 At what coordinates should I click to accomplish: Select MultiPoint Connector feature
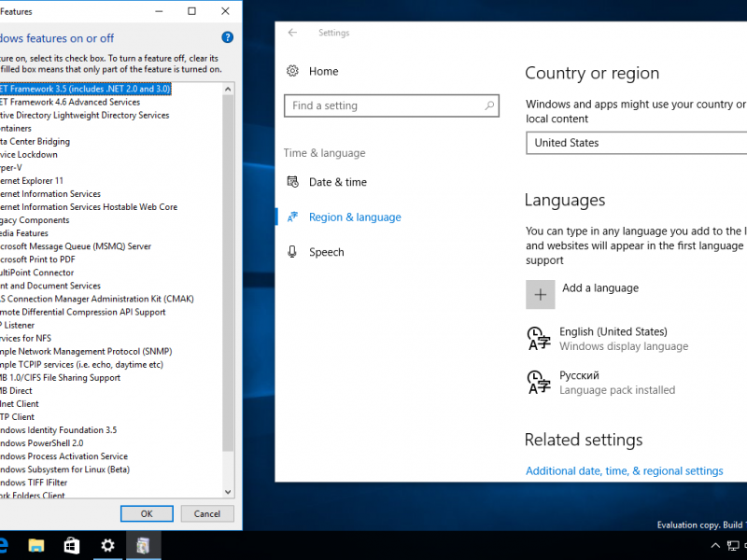(x=37, y=273)
